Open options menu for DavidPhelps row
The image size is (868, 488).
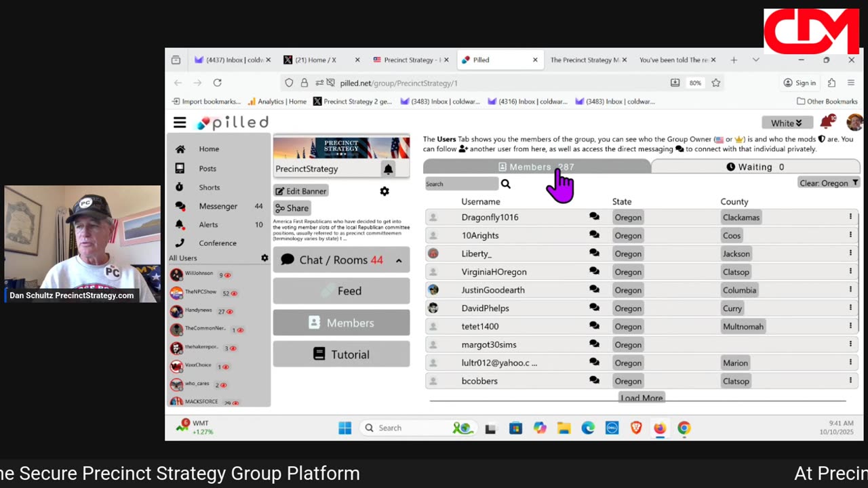point(850,308)
